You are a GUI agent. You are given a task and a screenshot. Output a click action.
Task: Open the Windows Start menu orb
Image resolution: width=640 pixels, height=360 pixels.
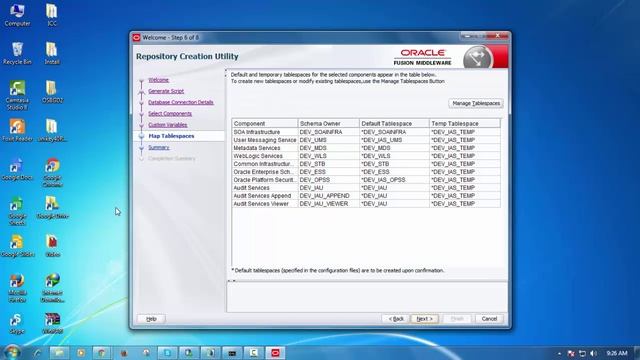click(12, 352)
